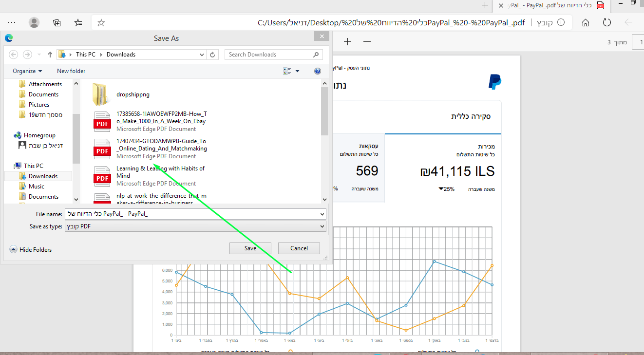Open Edge Settings and more menu
Image resolution: width=644 pixels, height=355 pixels.
pyautogui.click(x=12, y=22)
